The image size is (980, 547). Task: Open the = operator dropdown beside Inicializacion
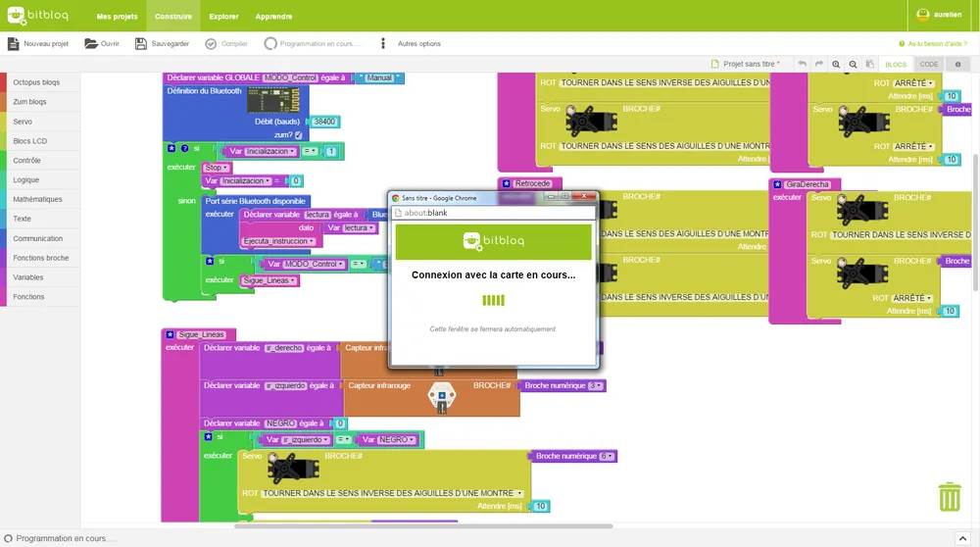pos(310,151)
